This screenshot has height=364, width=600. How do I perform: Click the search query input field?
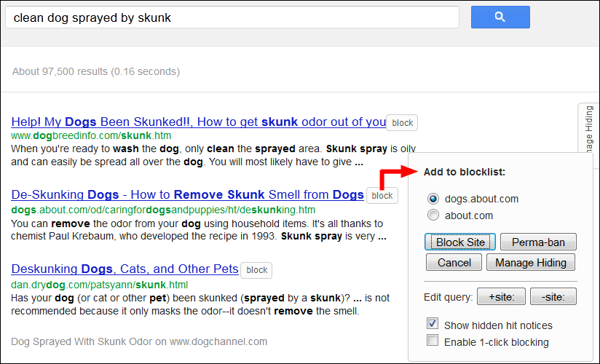[232, 17]
